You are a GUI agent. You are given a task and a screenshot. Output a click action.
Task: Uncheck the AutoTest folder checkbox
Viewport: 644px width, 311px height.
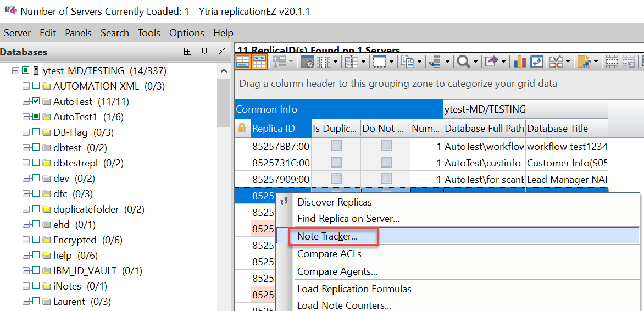click(36, 102)
